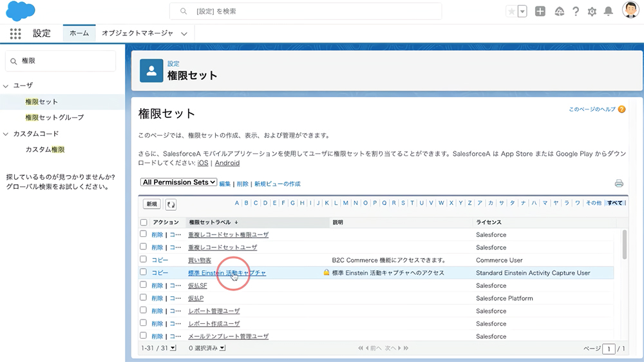
Task: Click the search magnifier in the global search
Action: pos(183,12)
